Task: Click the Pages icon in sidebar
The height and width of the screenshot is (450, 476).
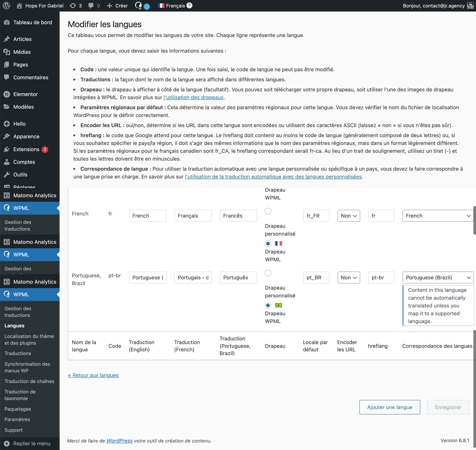Action: tap(7, 65)
